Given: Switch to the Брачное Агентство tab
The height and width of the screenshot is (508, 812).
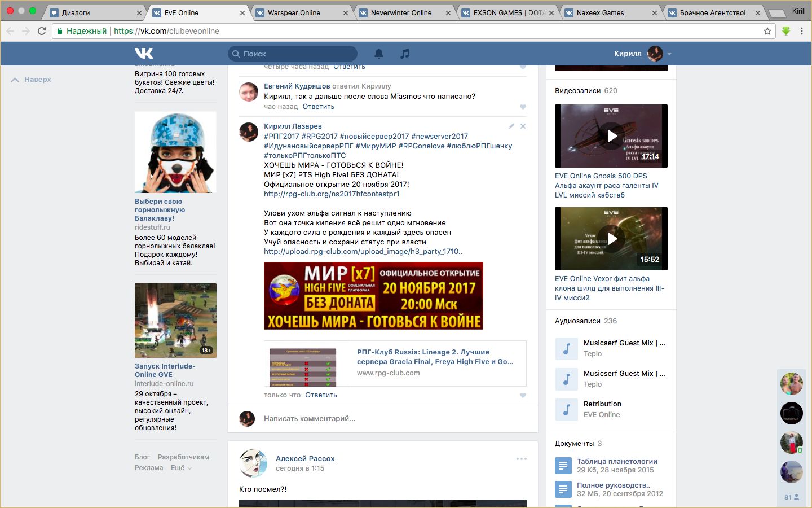Looking at the screenshot, I should click(x=714, y=12).
